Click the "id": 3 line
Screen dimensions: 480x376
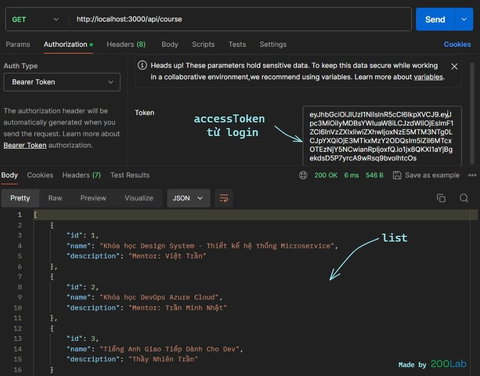point(83,339)
